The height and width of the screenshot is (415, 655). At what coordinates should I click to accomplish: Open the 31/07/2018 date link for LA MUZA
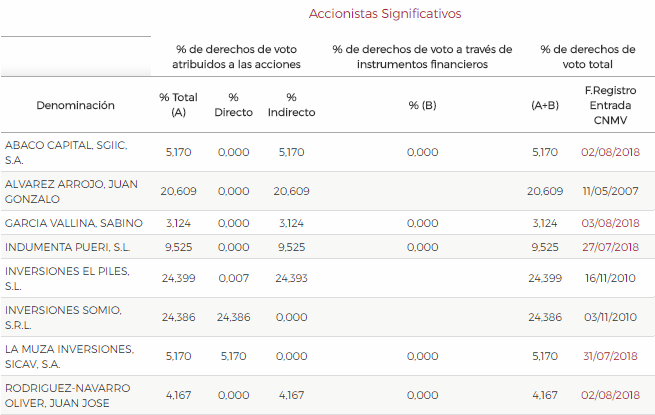click(x=610, y=356)
